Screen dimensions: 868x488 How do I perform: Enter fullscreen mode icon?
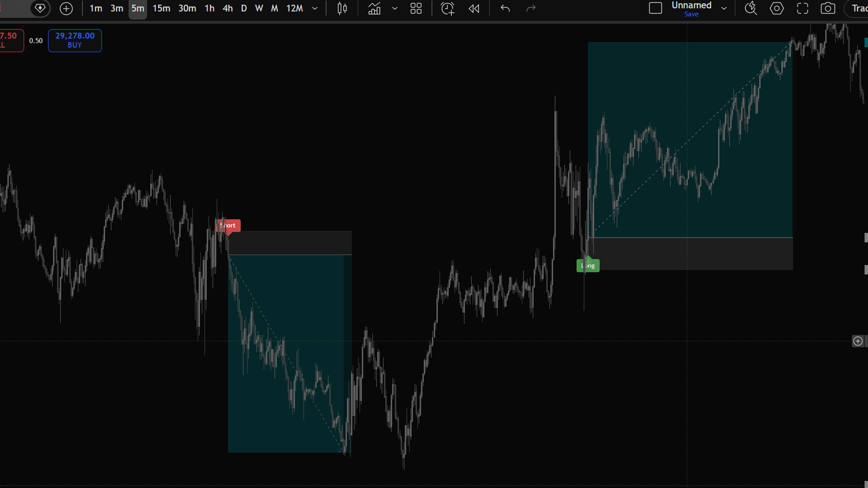(x=803, y=8)
